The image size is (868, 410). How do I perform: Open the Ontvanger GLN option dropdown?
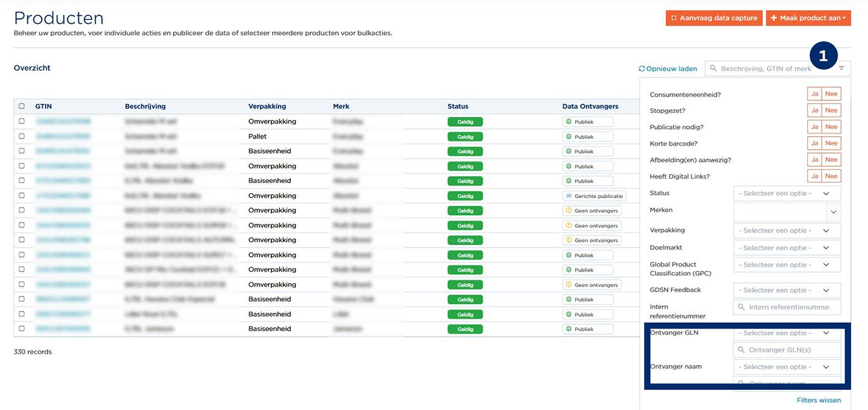(787, 333)
